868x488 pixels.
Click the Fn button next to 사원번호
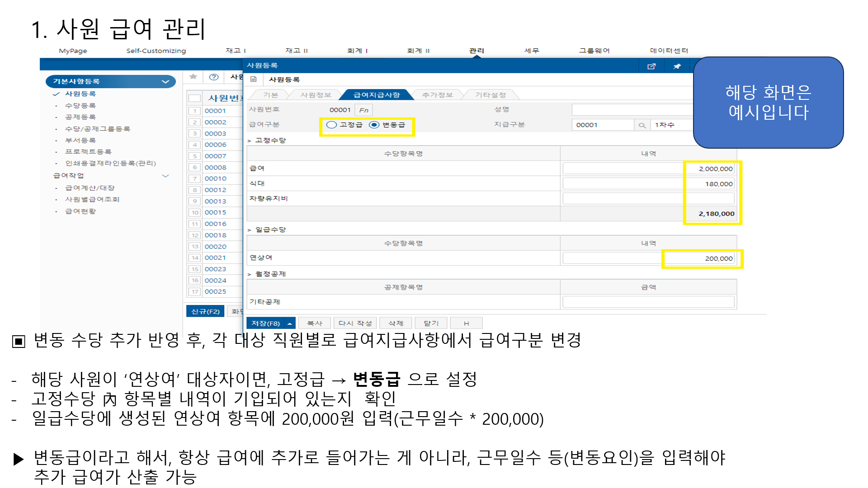click(x=364, y=110)
